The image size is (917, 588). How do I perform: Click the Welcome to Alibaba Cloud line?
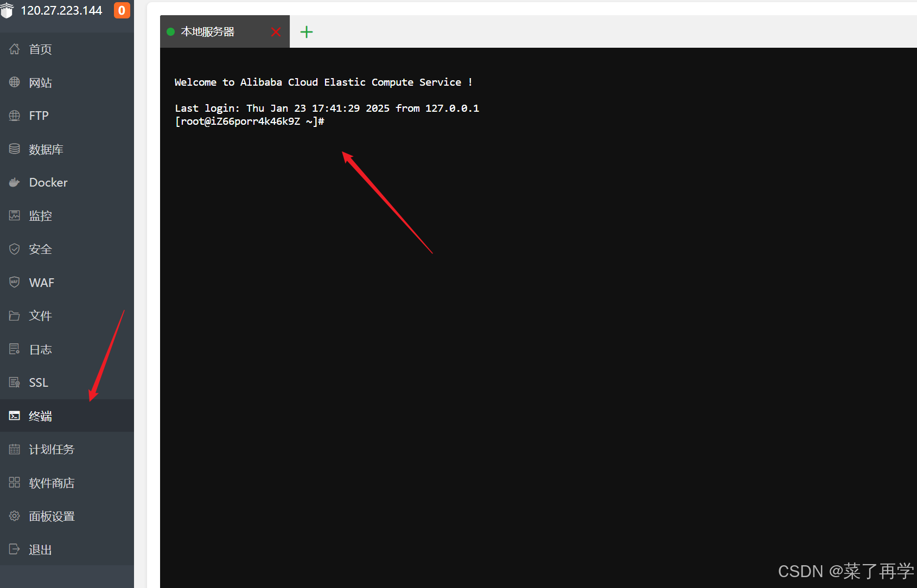tap(323, 82)
